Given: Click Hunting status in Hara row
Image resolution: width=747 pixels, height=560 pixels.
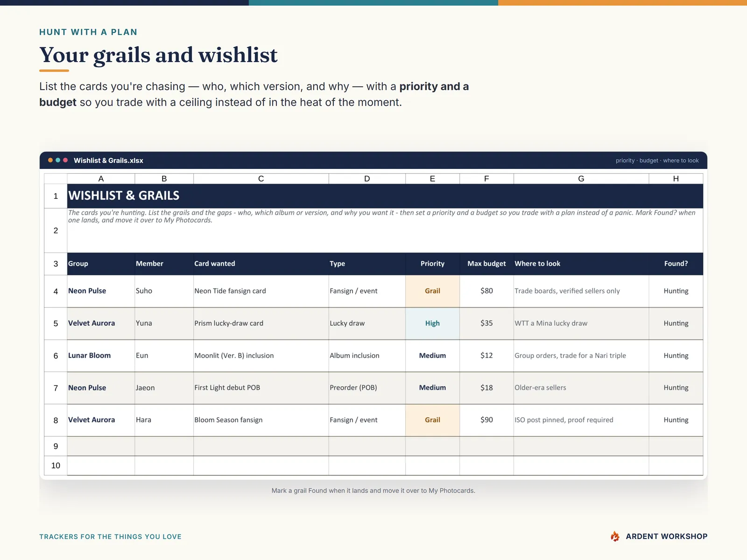Looking at the screenshot, I should (676, 420).
